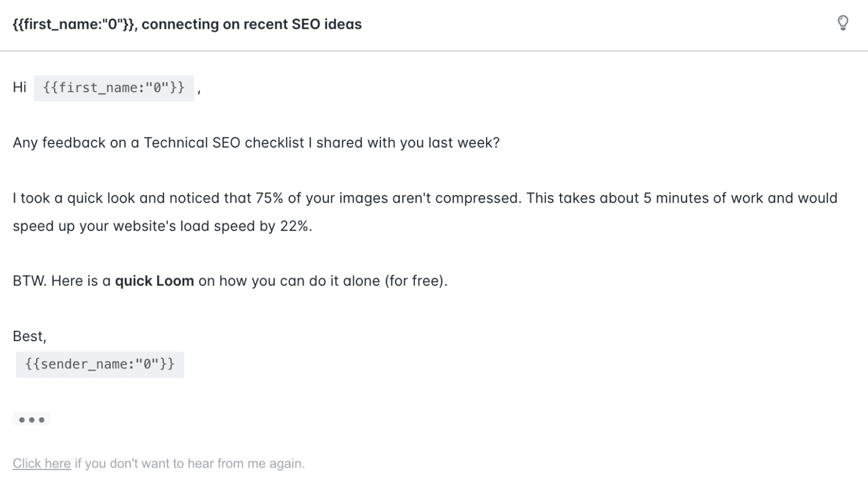Click the three-dot expander below the signature
This screenshot has height=487, width=868.
[x=31, y=419]
